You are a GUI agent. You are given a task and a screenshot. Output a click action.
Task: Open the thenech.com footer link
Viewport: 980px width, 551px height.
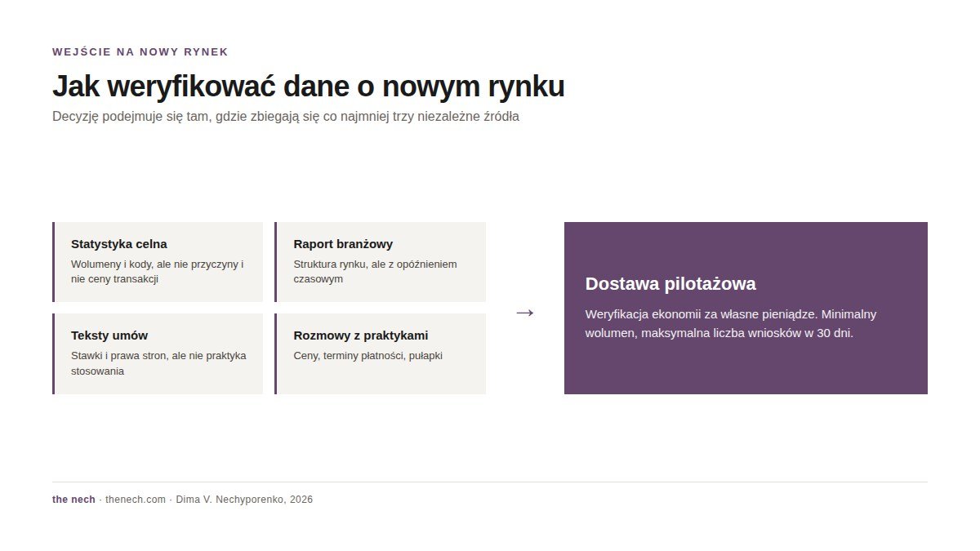click(x=136, y=500)
